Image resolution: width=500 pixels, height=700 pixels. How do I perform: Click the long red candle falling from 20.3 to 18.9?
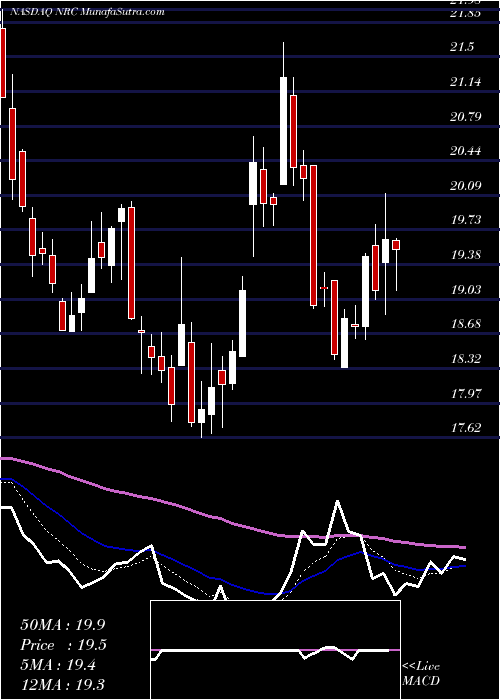click(313, 235)
